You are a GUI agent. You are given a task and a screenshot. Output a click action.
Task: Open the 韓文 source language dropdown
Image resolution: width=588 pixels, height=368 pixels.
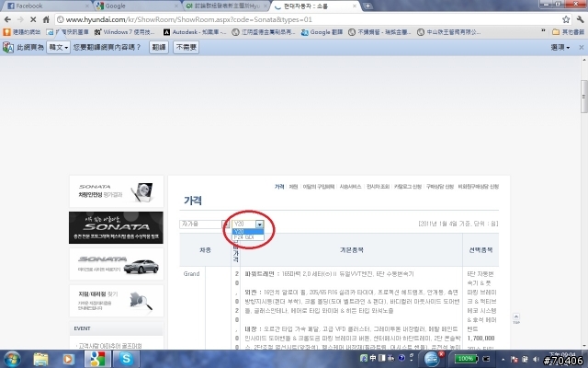[58, 47]
